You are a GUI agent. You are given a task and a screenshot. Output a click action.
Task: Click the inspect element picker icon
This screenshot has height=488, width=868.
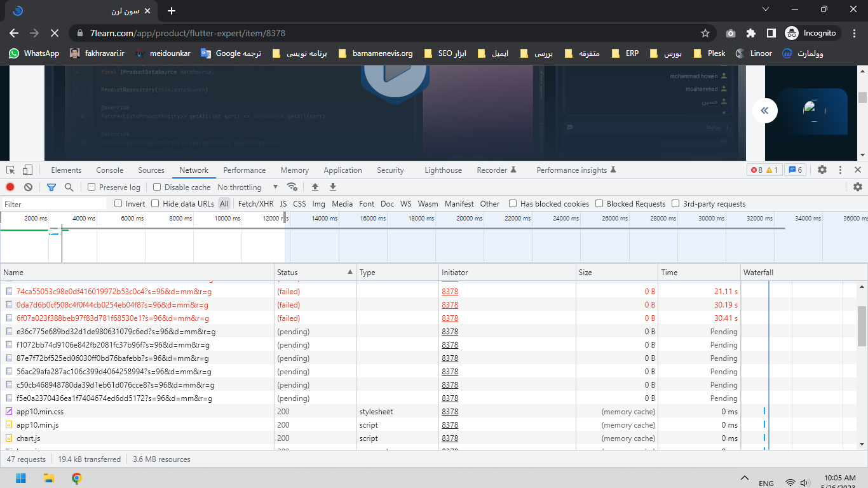pyautogui.click(x=11, y=170)
